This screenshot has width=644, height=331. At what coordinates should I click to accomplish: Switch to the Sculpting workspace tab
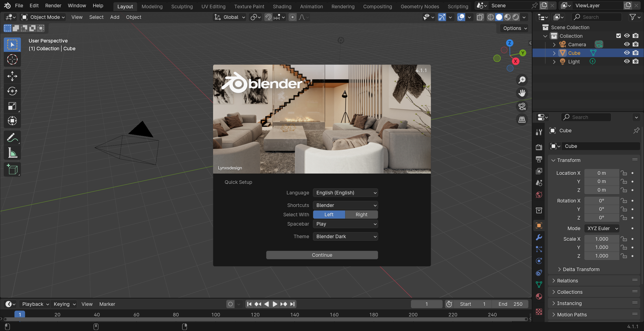click(x=182, y=7)
